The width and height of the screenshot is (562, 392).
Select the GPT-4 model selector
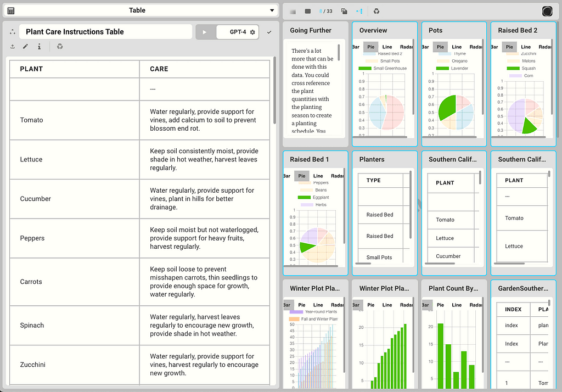238,32
